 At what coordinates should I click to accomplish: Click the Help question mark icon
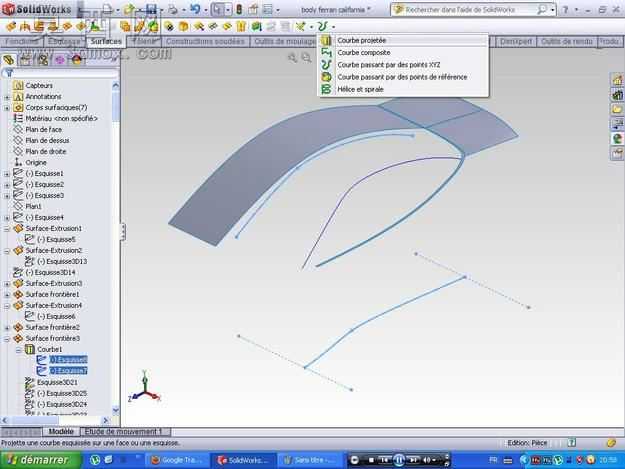[x=565, y=10]
